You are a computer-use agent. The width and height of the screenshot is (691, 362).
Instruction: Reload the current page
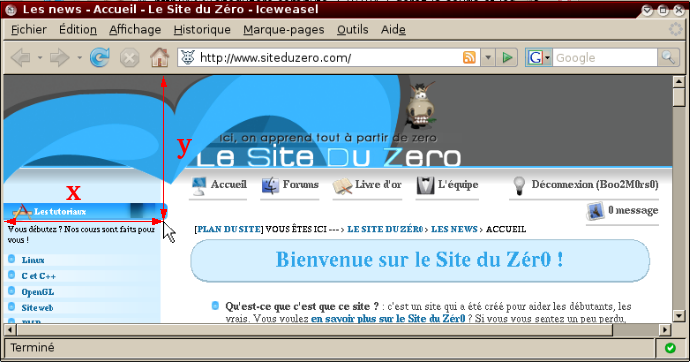[x=100, y=58]
